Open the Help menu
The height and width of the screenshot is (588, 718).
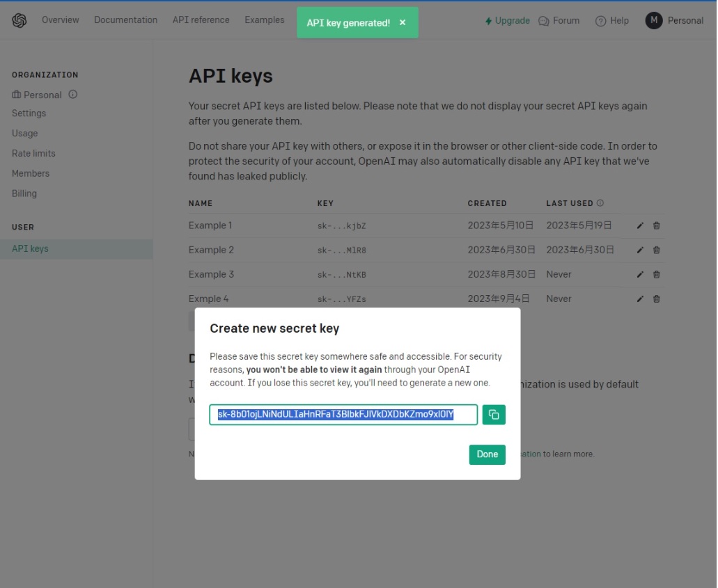pyautogui.click(x=611, y=21)
